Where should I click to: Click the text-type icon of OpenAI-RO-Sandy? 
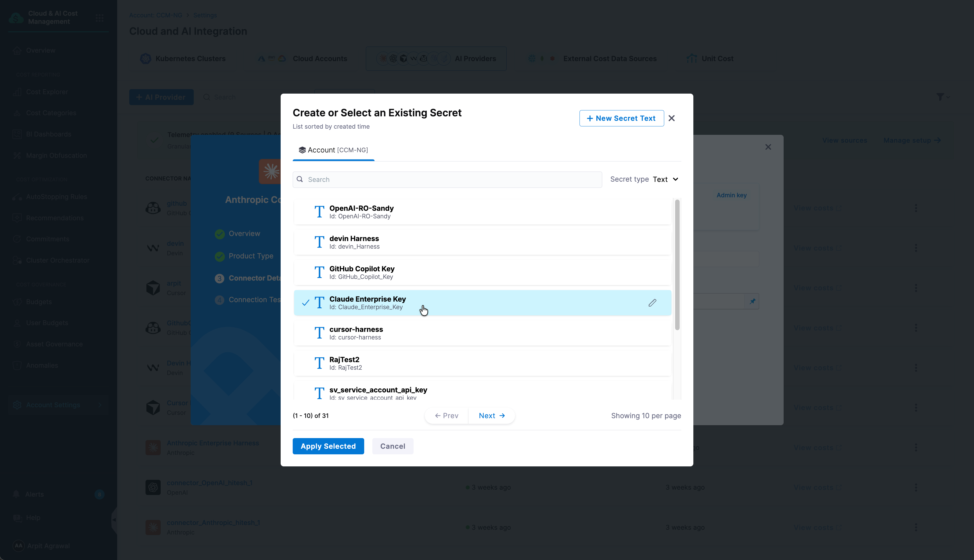(319, 212)
